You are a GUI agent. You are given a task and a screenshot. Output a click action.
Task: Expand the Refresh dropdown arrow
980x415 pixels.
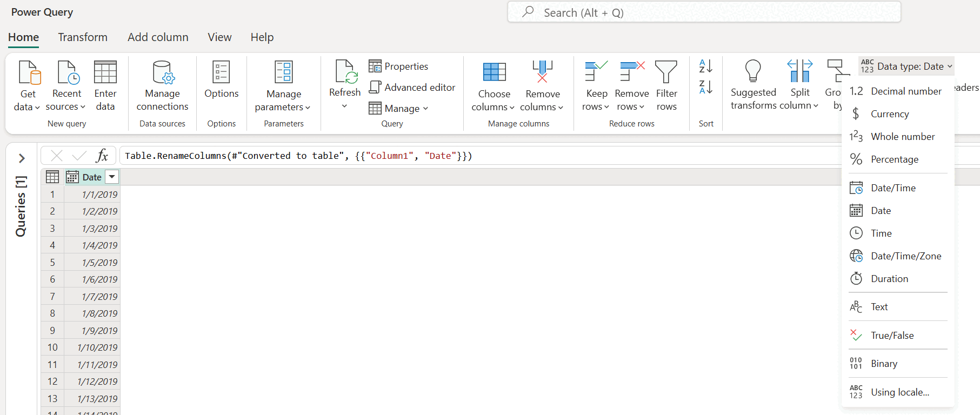(x=344, y=106)
